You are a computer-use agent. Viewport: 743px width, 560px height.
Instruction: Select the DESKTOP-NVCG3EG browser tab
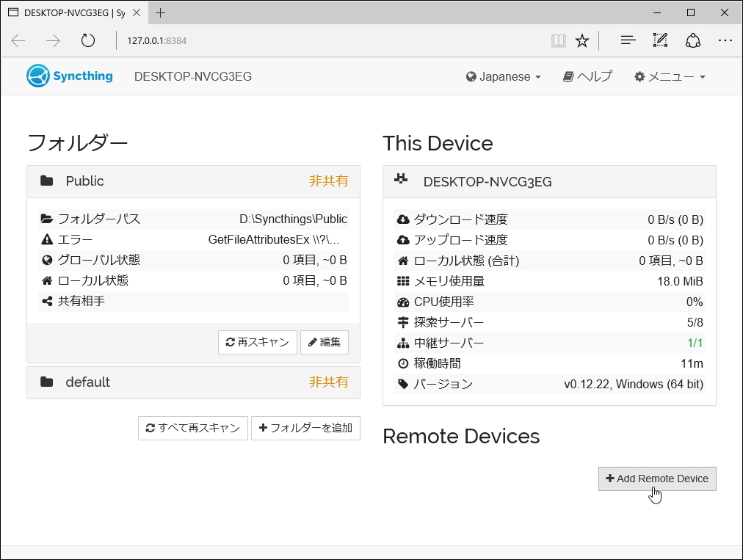point(70,12)
